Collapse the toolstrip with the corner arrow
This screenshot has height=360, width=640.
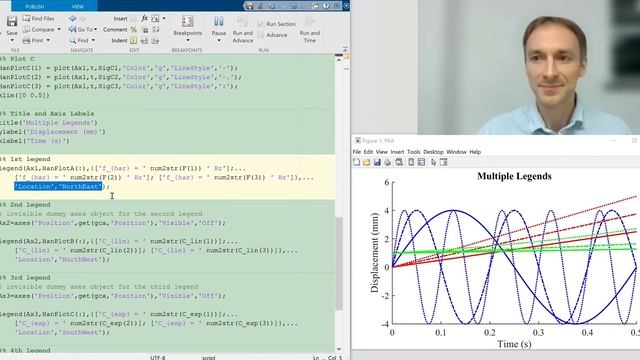pos(345,49)
